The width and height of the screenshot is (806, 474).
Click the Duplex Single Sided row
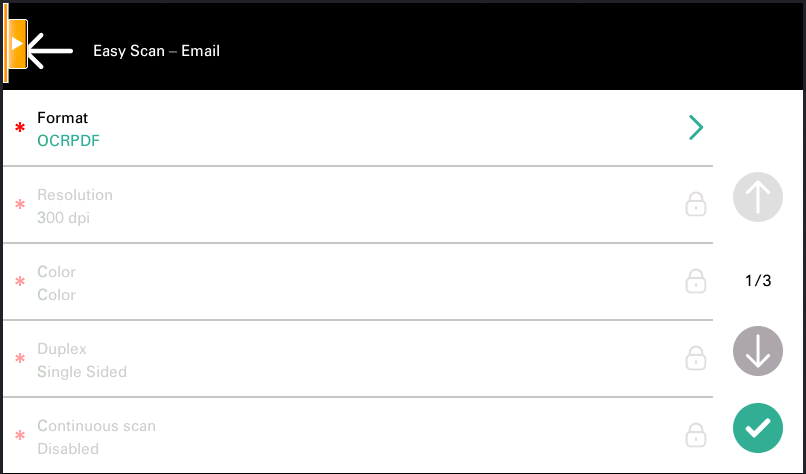point(350,360)
